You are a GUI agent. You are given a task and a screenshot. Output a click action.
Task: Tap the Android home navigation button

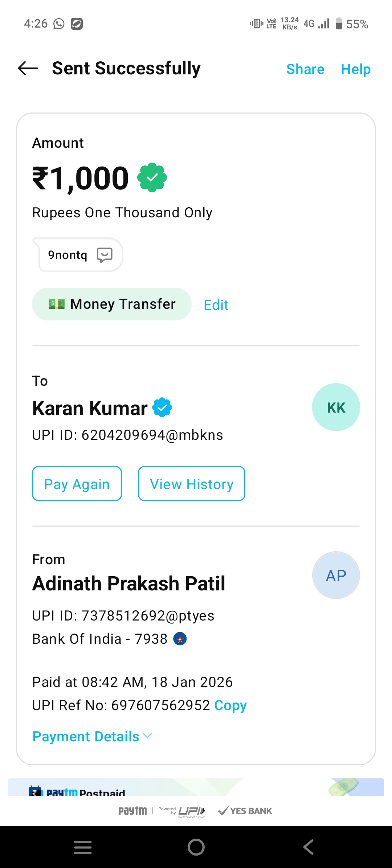click(196, 847)
